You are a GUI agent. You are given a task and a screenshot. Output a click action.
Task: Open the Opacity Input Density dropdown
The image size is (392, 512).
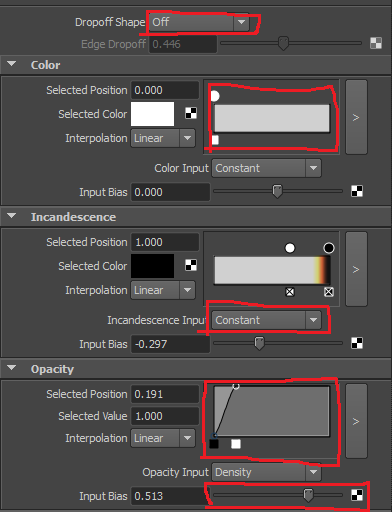coord(266,472)
